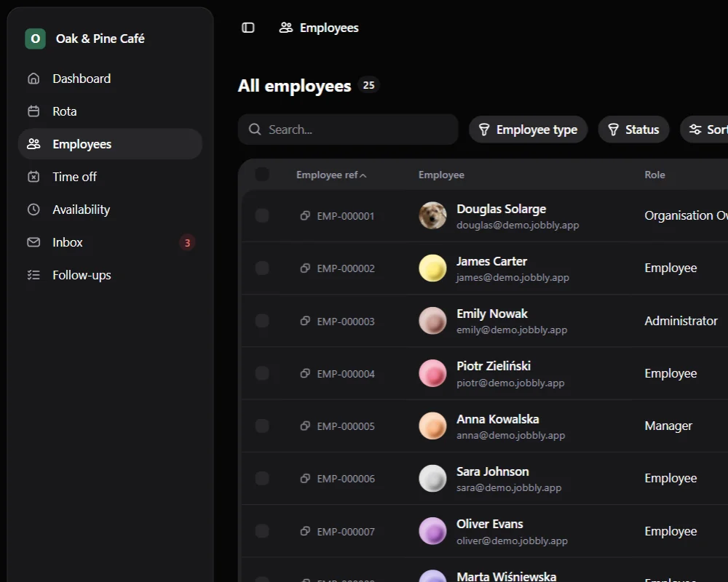The image size is (728, 582).
Task: Open Dashboard in the sidebar
Action: (x=110, y=79)
